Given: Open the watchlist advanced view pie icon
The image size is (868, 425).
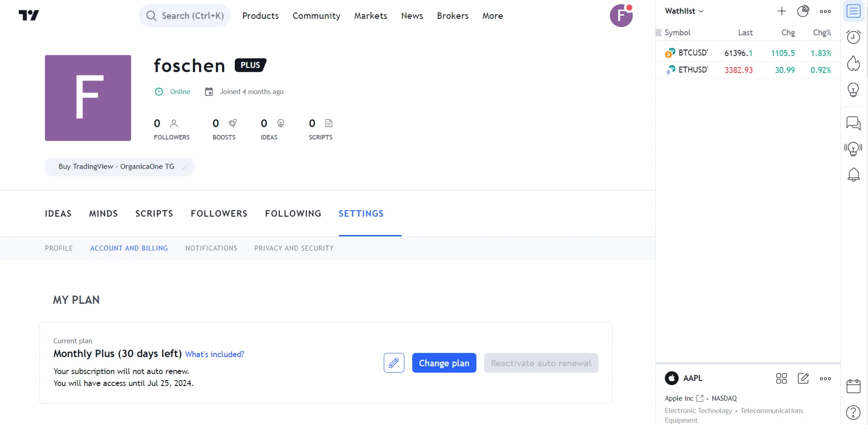Looking at the screenshot, I should 803,11.
